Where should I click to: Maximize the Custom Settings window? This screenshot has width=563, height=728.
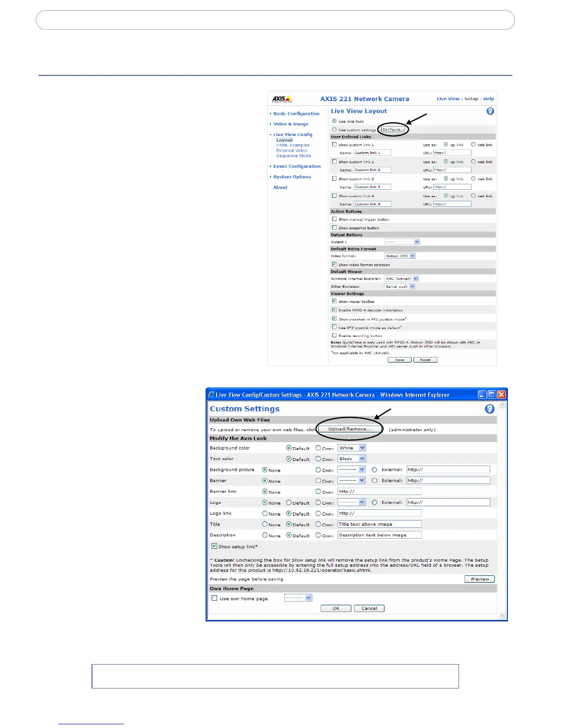point(492,394)
